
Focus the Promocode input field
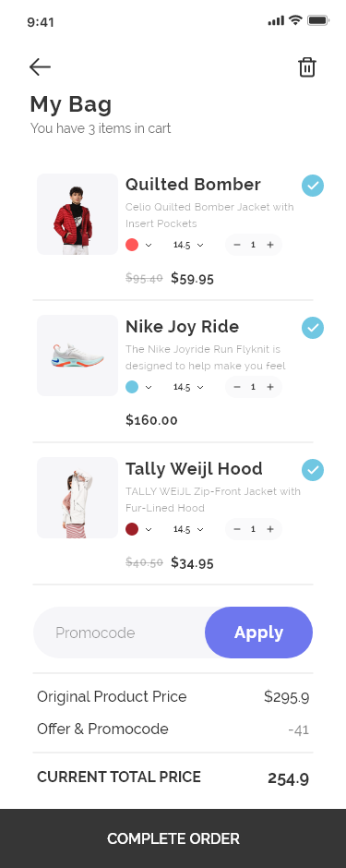[119, 633]
